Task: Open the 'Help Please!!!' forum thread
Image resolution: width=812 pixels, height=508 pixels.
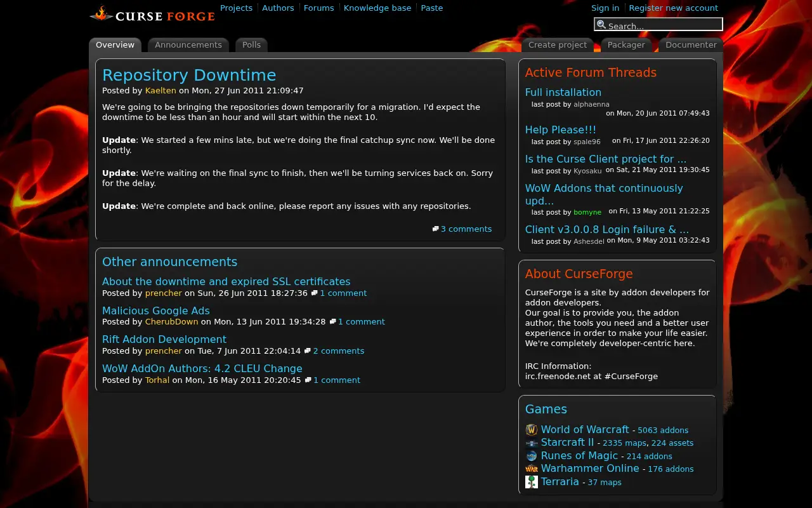Action: [x=561, y=130]
